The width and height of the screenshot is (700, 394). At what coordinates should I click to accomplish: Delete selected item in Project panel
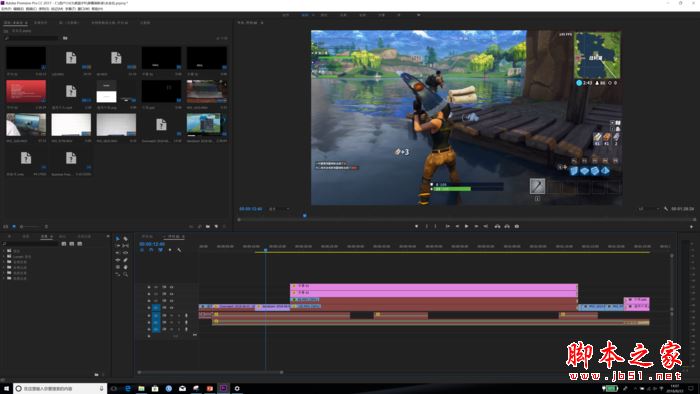click(225, 227)
